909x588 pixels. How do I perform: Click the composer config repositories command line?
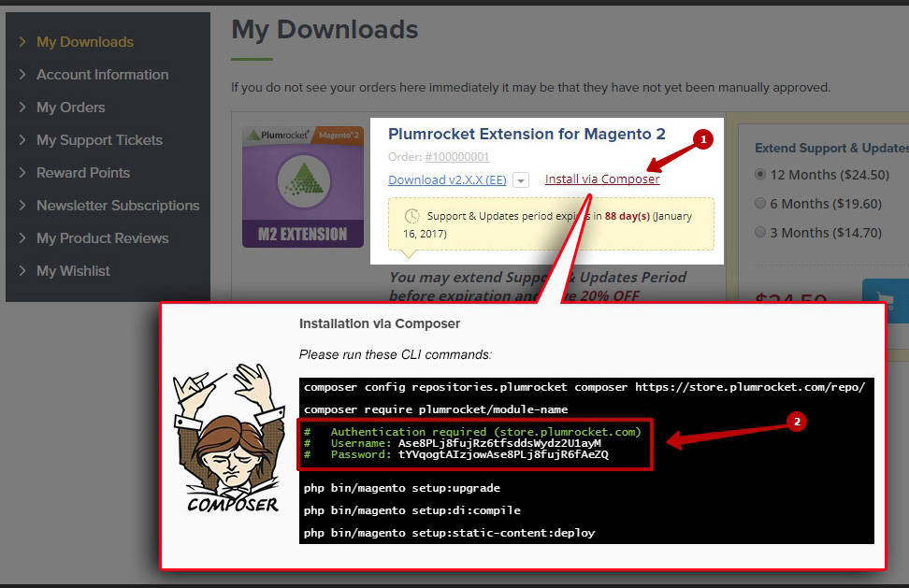pos(584,387)
